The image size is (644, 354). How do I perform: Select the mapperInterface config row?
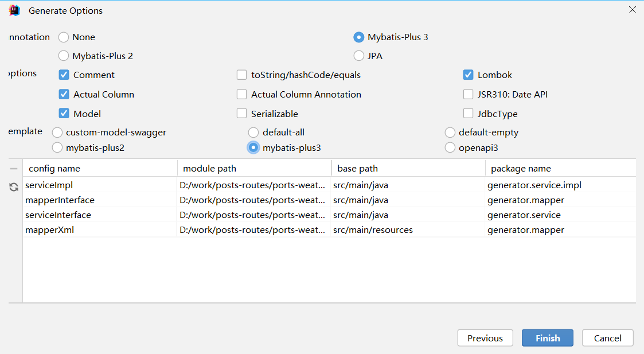[x=329, y=200]
